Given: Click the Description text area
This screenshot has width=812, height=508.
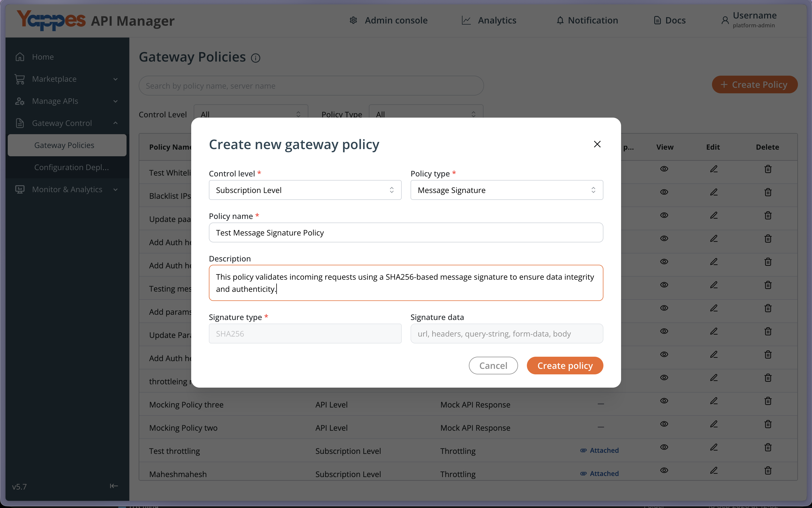Looking at the screenshot, I should [406, 283].
